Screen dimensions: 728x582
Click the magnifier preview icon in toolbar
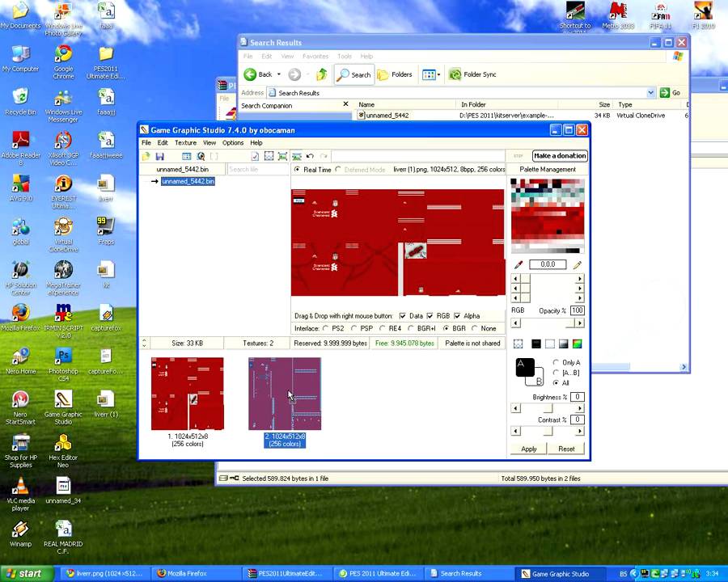[x=201, y=156]
